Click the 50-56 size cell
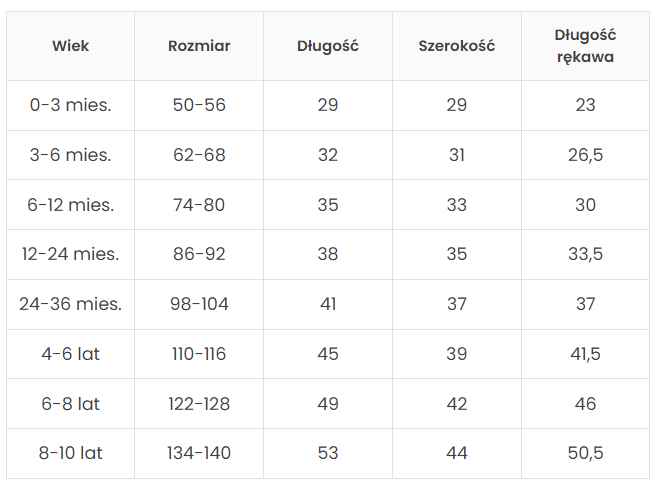This screenshot has height=487, width=666. [x=199, y=105]
